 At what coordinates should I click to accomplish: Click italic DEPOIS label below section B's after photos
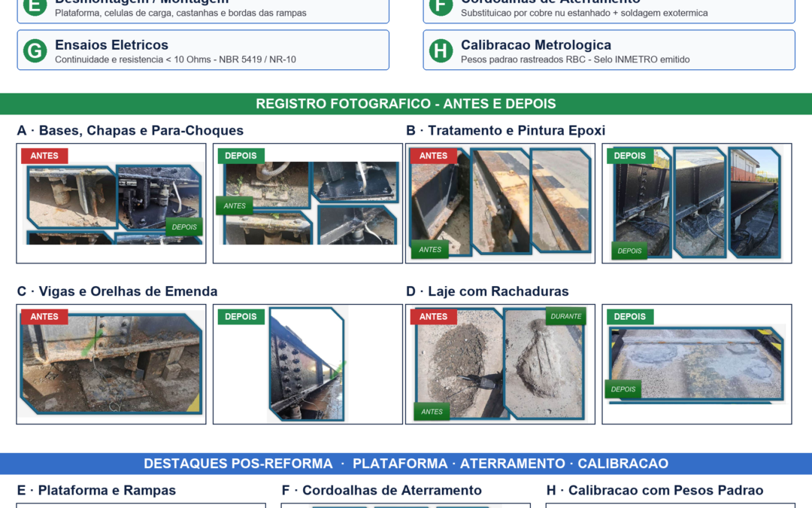[x=630, y=251]
